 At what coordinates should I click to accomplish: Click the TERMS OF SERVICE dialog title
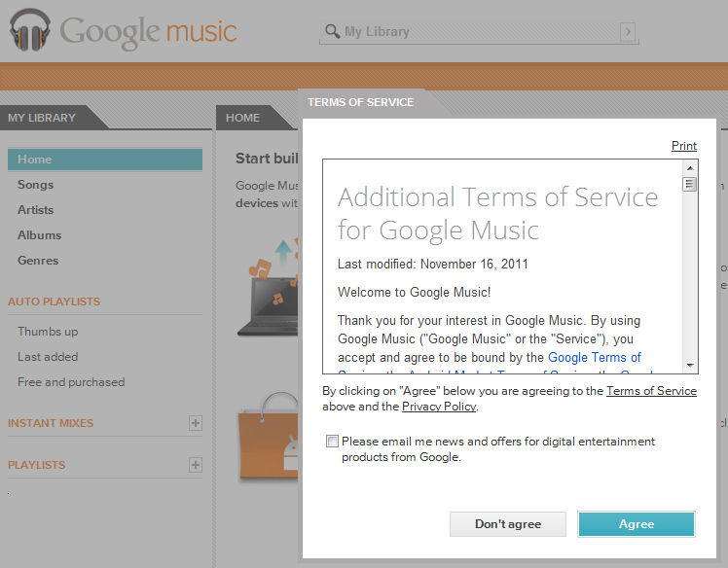(x=360, y=102)
